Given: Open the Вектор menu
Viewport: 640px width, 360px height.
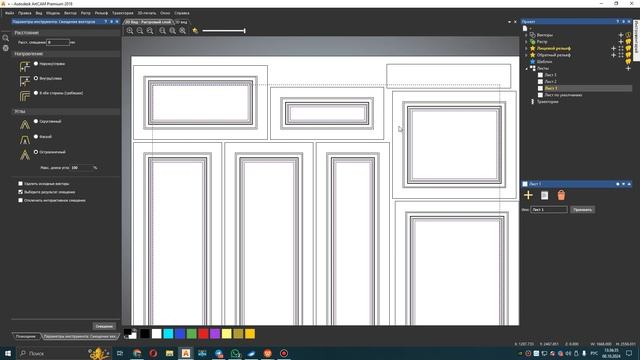Looking at the screenshot, I should pyautogui.click(x=70, y=13).
